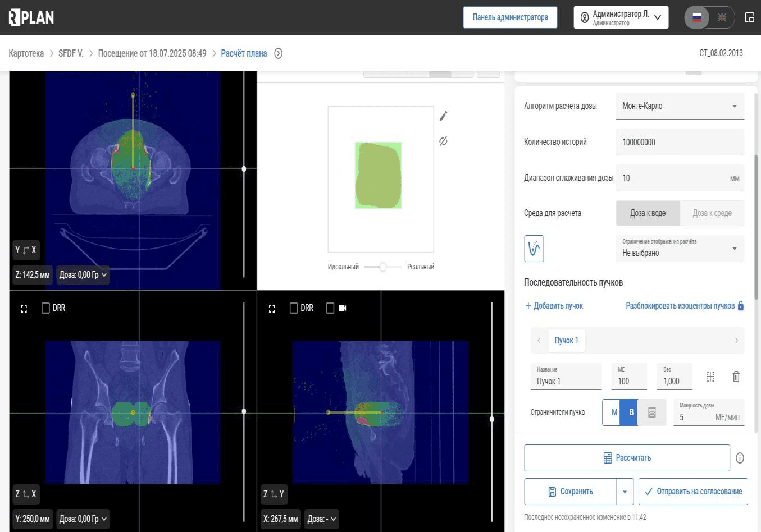761x532 pixels.
Task: Click the Панель администратора button
Action: (x=510, y=17)
